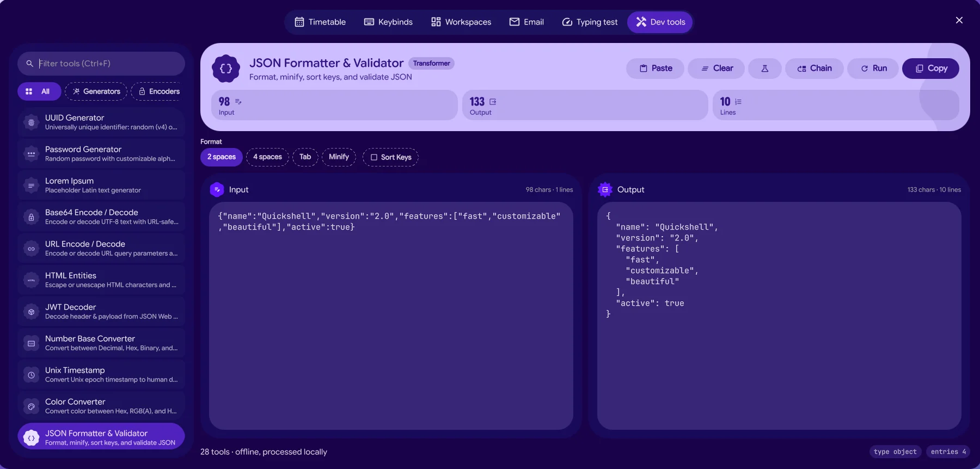Viewport: 980px width, 469px height.
Task: Select 4 spaces indentation format
Action: click(x=267, y=157)
